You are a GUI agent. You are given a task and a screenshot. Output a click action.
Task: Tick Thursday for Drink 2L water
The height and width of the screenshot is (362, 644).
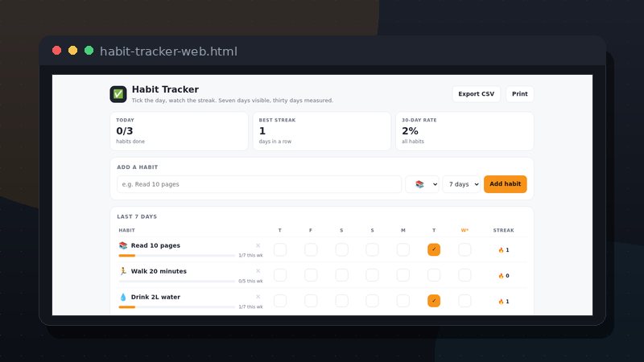(x=280, y=301)
